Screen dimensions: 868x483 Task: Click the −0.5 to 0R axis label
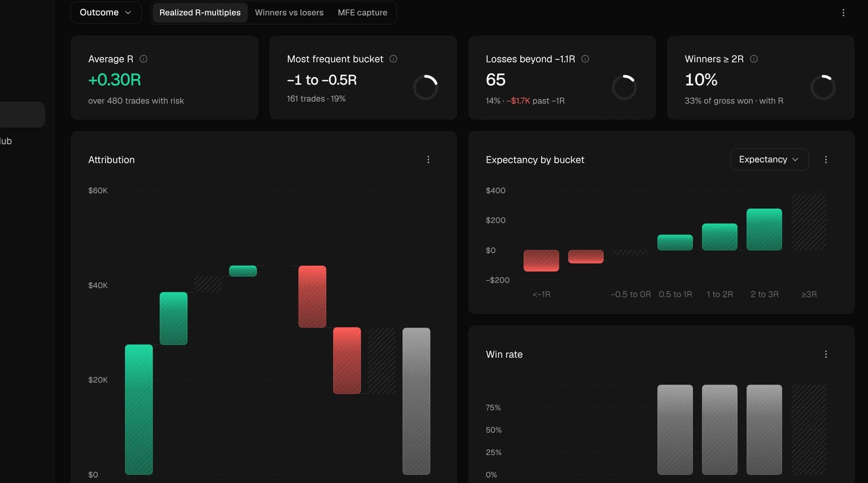(x=630, y=295)
